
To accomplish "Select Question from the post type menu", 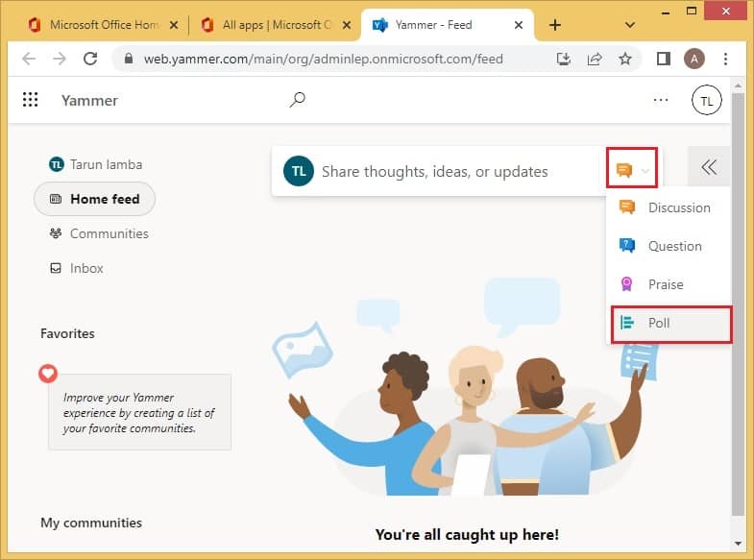I will click(x=669, y=246).
